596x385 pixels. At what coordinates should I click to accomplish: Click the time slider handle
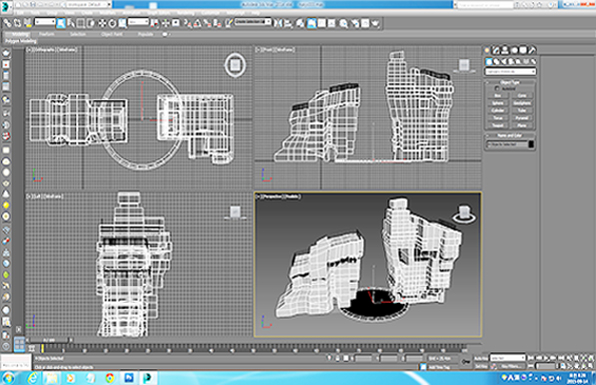(50, 340)
